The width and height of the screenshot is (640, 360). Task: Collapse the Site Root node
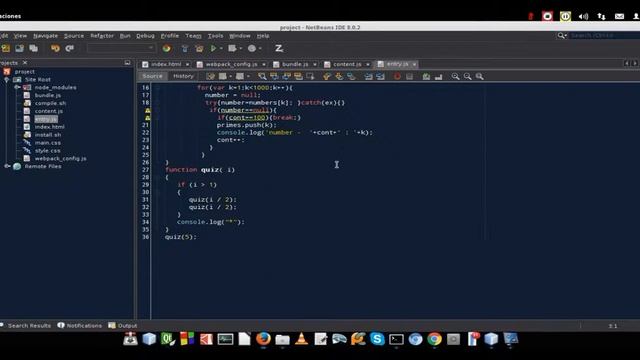(7, 80)
